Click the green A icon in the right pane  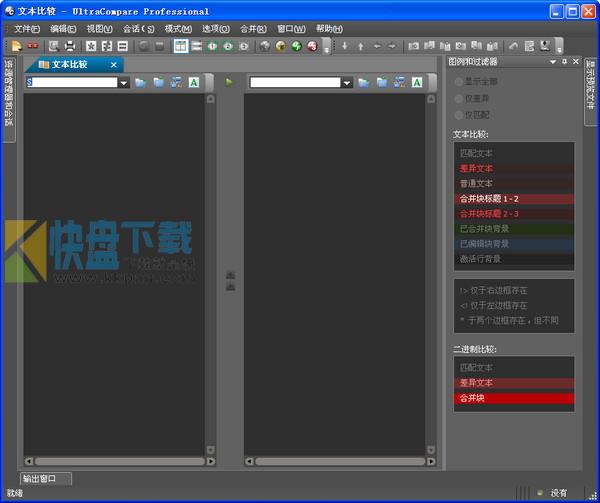417,82
